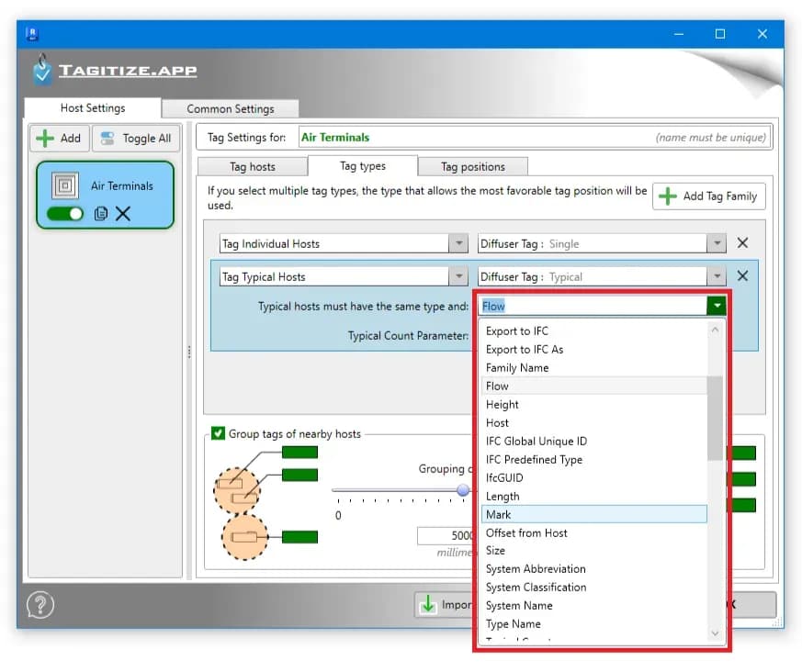Screen dimensions: 802x672
Task: Pick 'IFC Global Unique ID' parameter
Action: [594, 442]
